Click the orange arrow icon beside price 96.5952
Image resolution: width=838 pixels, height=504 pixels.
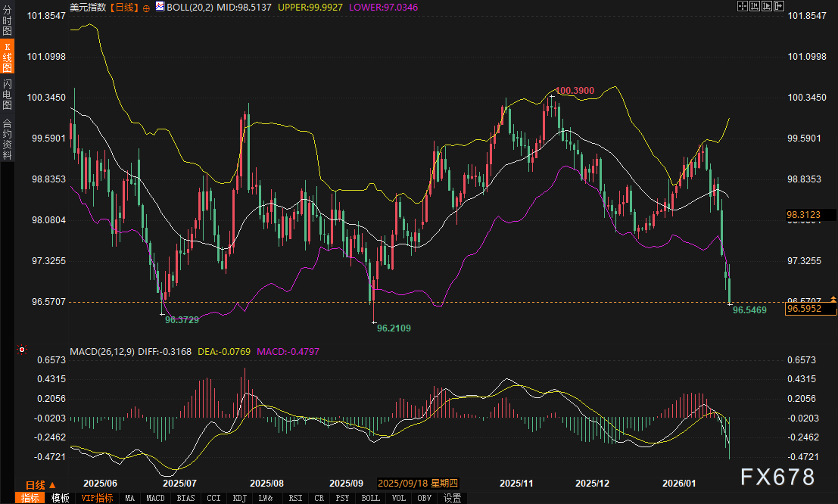(x=833, y=300)
